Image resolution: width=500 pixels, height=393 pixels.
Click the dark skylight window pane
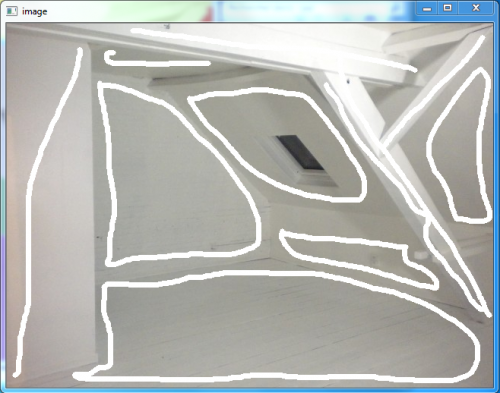(300, 153)
